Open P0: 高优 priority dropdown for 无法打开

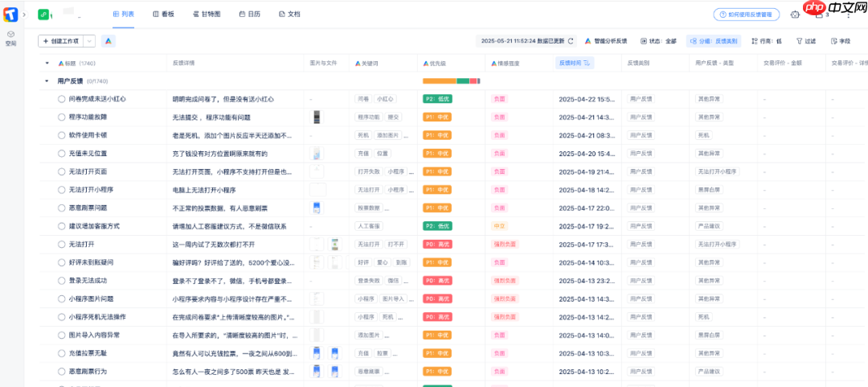click(437, 245)
